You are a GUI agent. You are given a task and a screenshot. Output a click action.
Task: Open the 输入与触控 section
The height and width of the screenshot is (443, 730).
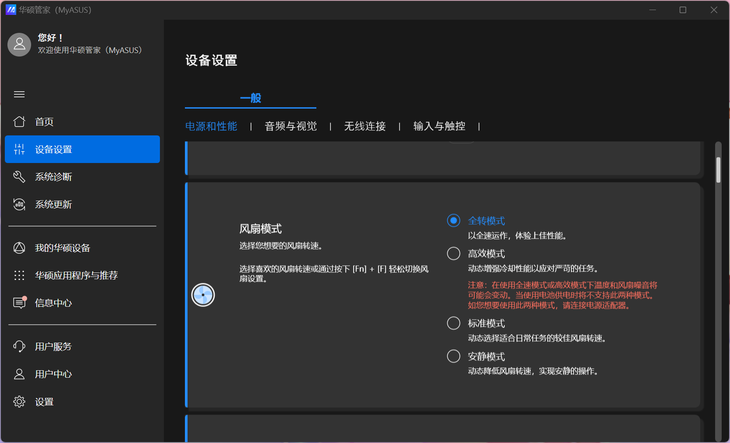click(x=439, y=126)
